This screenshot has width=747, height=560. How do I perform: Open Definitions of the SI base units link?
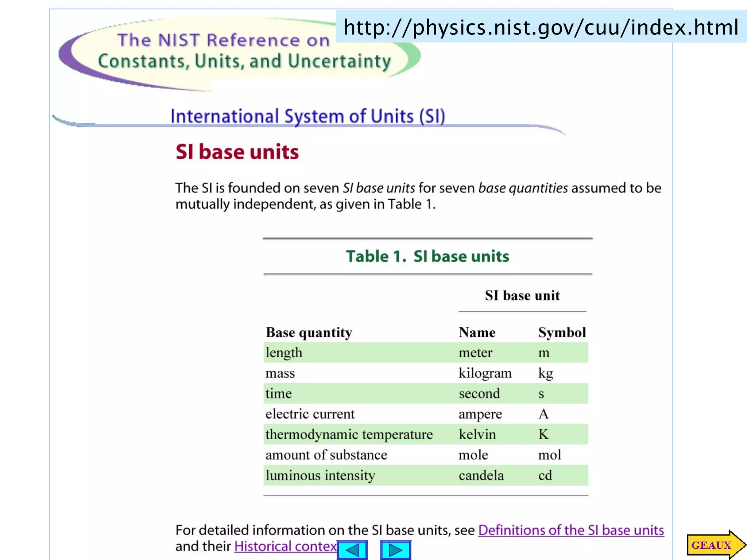(571, 530)
